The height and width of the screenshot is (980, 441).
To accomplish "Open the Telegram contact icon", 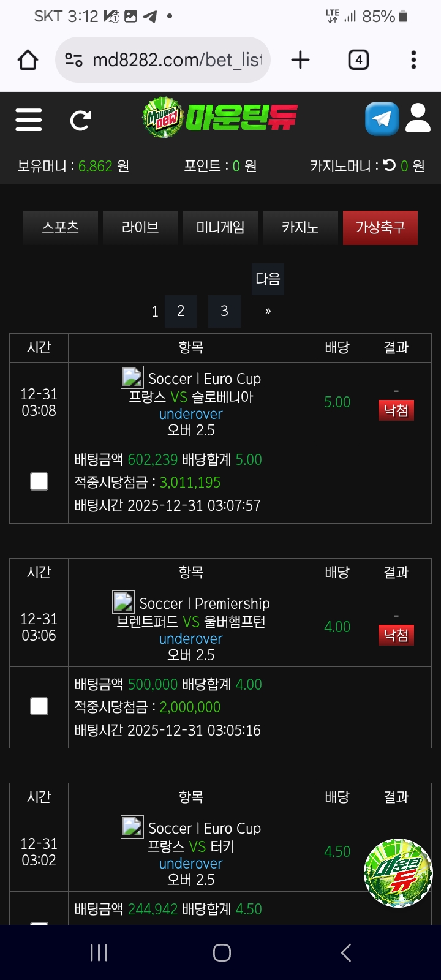I will (382, 119).
